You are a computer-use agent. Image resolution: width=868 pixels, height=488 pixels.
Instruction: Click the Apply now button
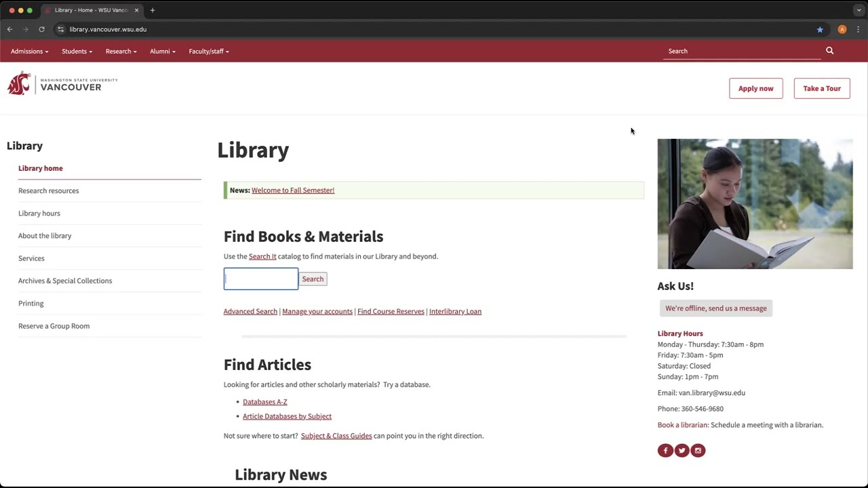(x=756, y=88)
